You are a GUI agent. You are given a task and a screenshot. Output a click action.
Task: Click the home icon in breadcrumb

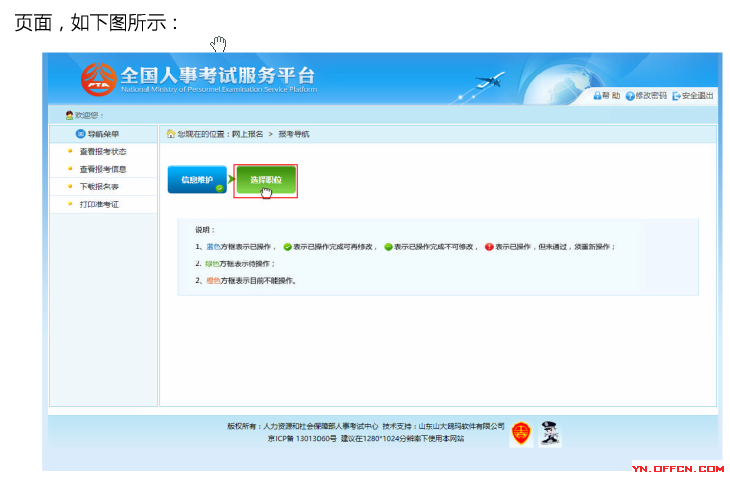(x=171, y=134)
